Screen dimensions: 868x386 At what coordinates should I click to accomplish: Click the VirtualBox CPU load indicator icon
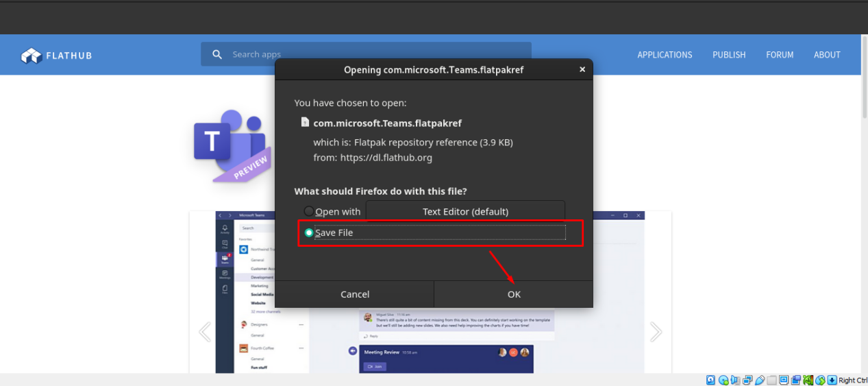[x=808, y=380]
